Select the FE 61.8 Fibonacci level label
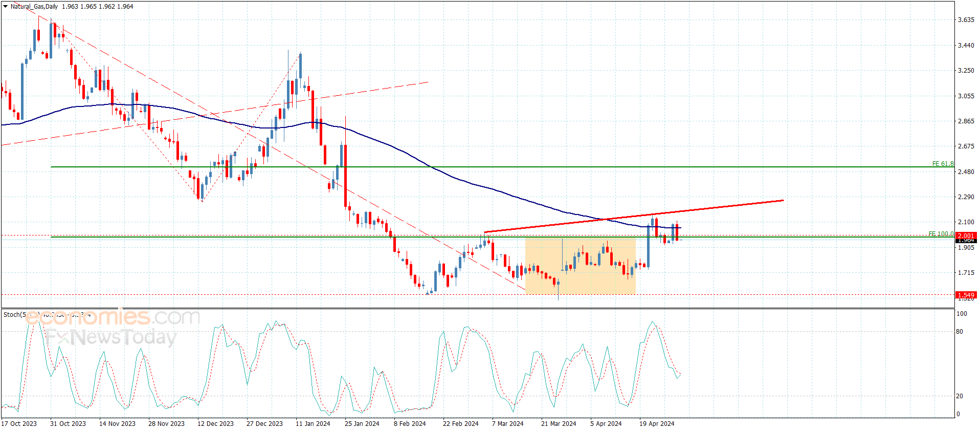Image resolution: width=980 pixels, height=430 pixels. (x=943, y=164)
